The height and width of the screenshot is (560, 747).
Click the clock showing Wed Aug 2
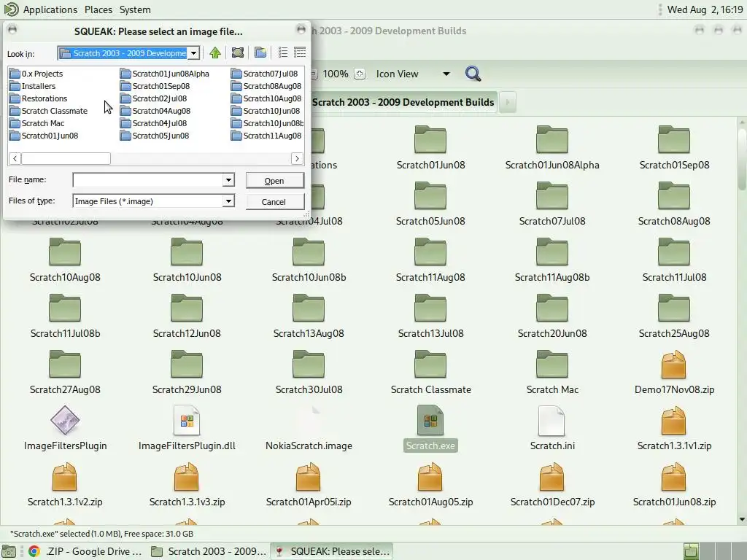705,9
